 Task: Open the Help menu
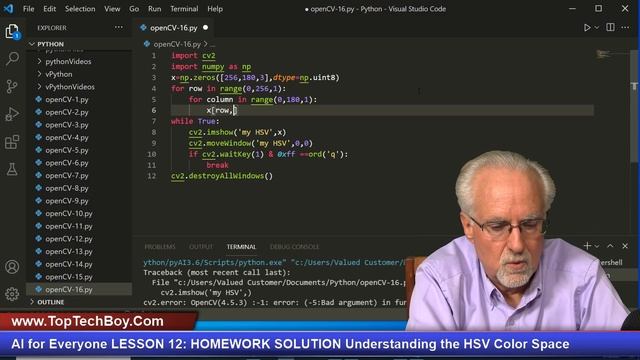pyautogui.click(x=215, y=9)
